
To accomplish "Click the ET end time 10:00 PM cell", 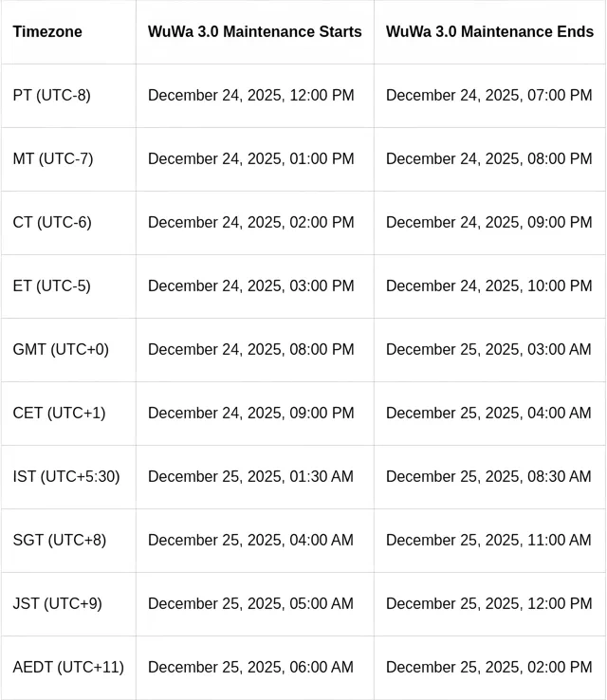I will pyautogui.click(x=488, y=286).
